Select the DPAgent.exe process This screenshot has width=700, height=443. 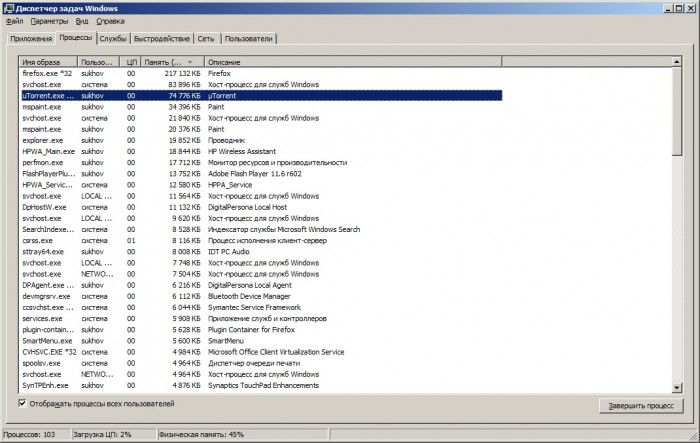[x=261, y=285]
